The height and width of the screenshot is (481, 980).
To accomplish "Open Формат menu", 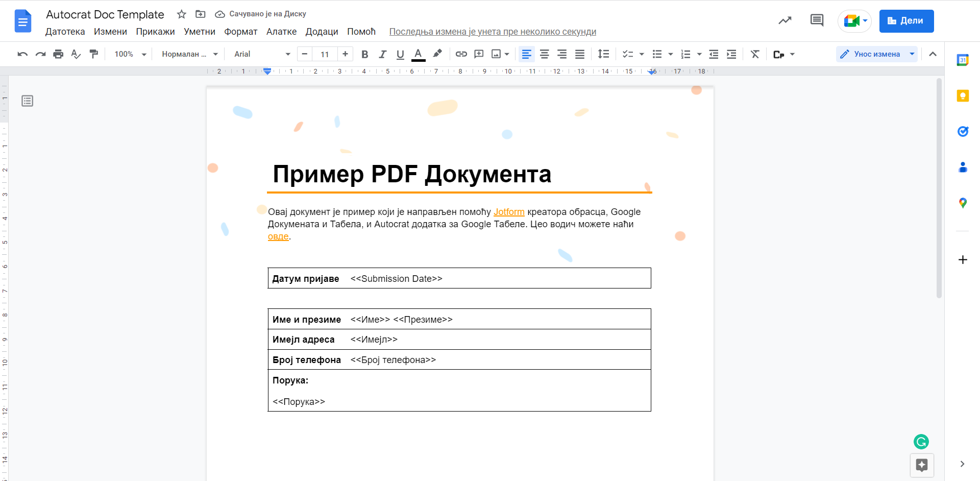I will [x=241, y=32].
